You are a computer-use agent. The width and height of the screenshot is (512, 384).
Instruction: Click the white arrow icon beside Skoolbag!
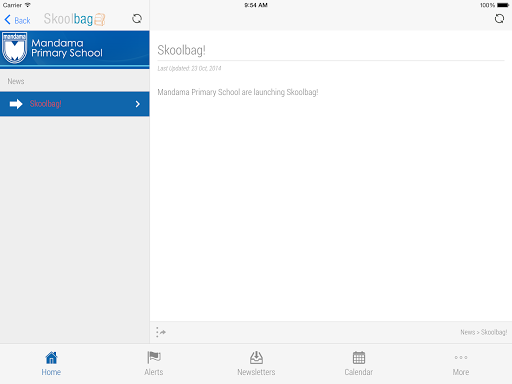(x=16, y=104)
